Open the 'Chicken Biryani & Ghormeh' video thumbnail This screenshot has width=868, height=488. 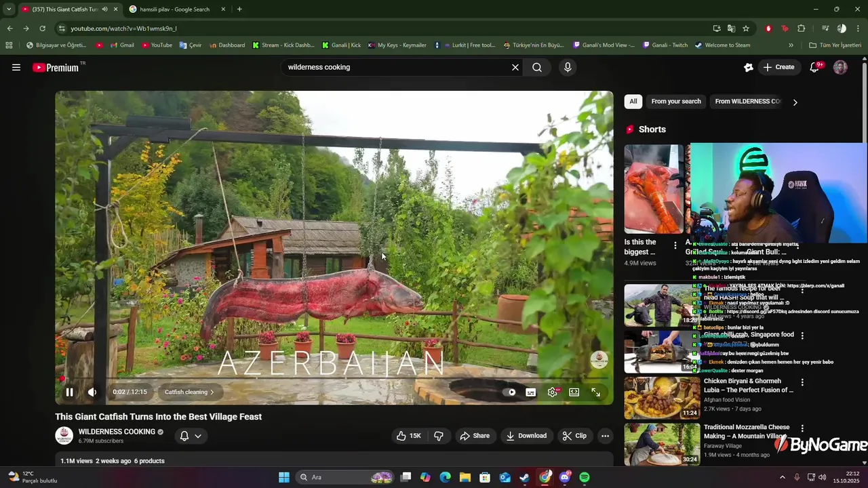pyautogui.click(x=662, y=398)
